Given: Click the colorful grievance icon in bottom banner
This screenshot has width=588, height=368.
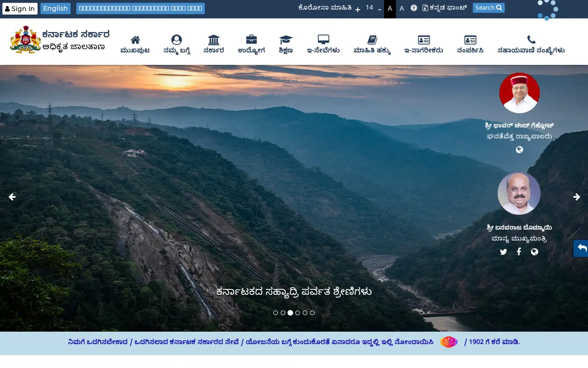Looking at the screenshot, I should pos(449,342).
